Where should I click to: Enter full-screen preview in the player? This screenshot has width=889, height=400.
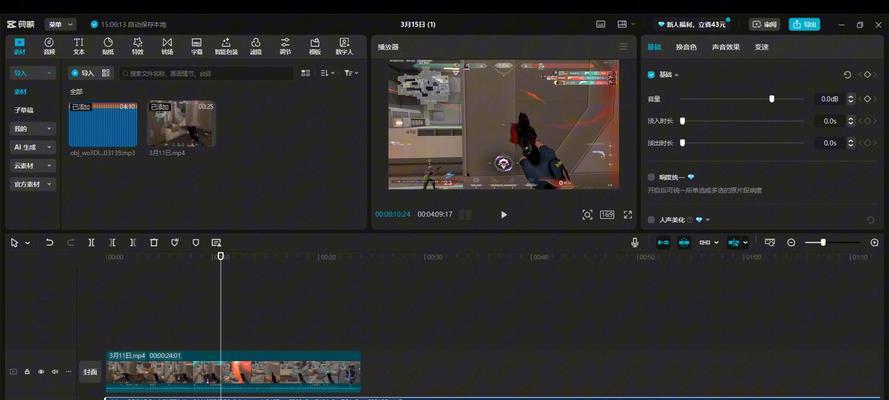628,215
